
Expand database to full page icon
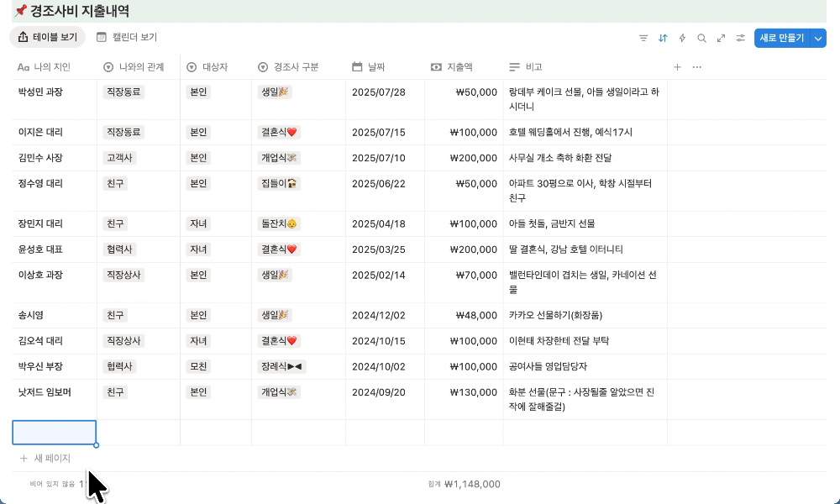click(721, 38)
